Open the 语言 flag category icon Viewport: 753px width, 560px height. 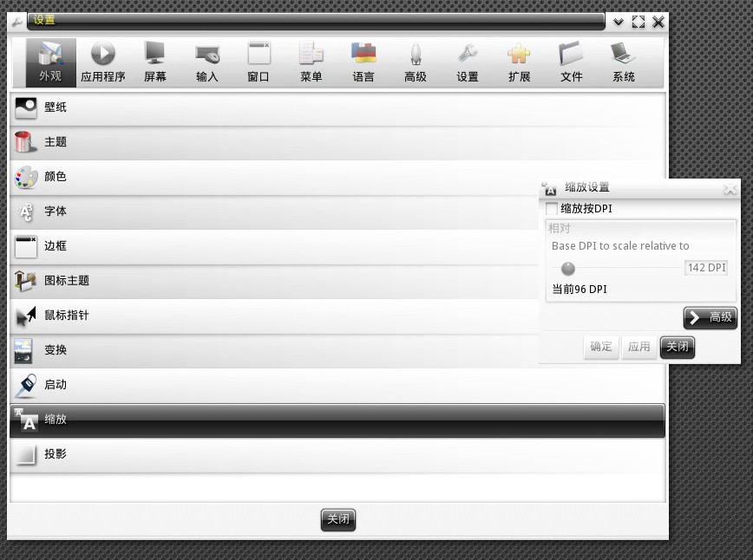363,62
